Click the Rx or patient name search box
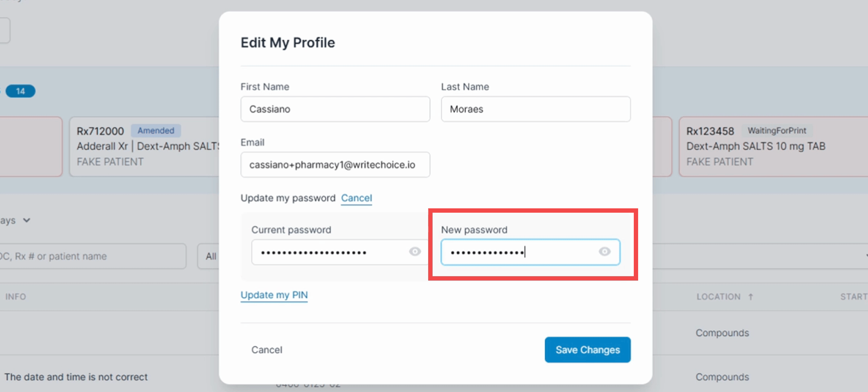Viewport: 868px width, 392px height. 92,256
